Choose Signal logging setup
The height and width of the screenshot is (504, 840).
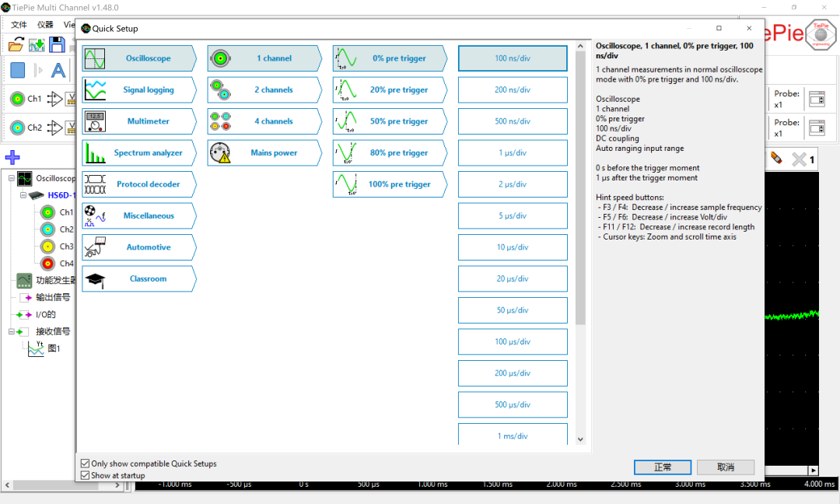[139, 90]
